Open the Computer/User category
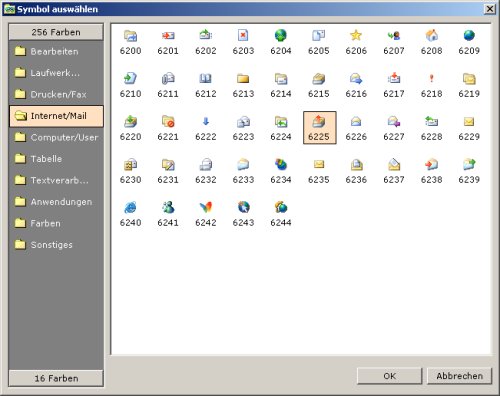 pos(56,137)
